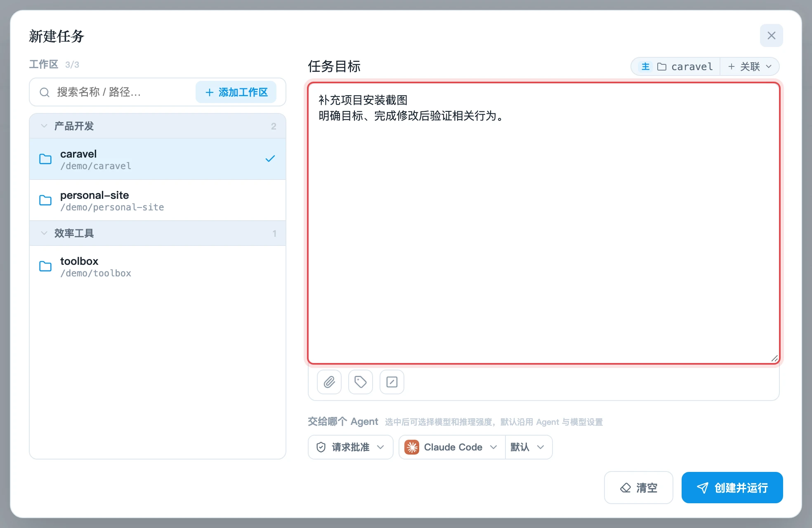Click the checkmark on the caravel row
This screenshot has width=812, height=528.
click(x=270, y=159)
